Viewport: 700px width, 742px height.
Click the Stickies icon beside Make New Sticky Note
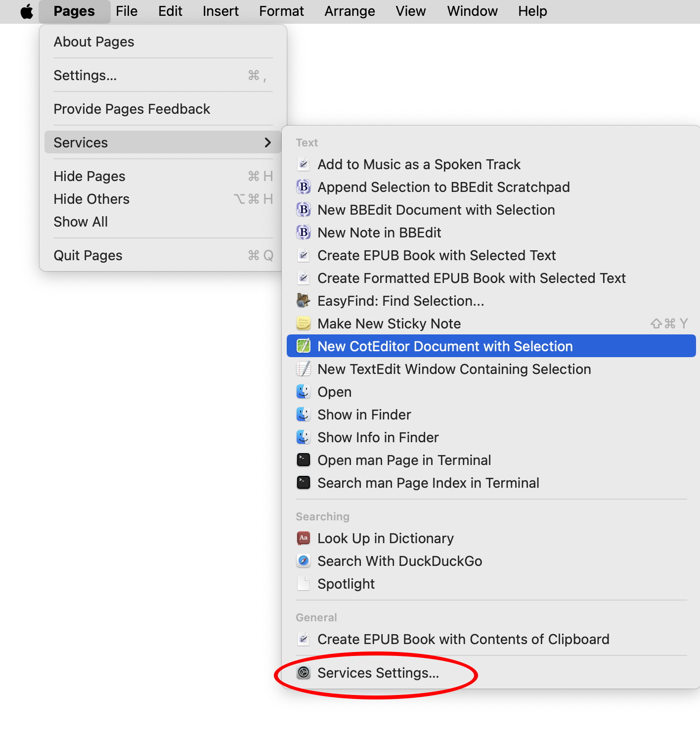coord(304,324)
